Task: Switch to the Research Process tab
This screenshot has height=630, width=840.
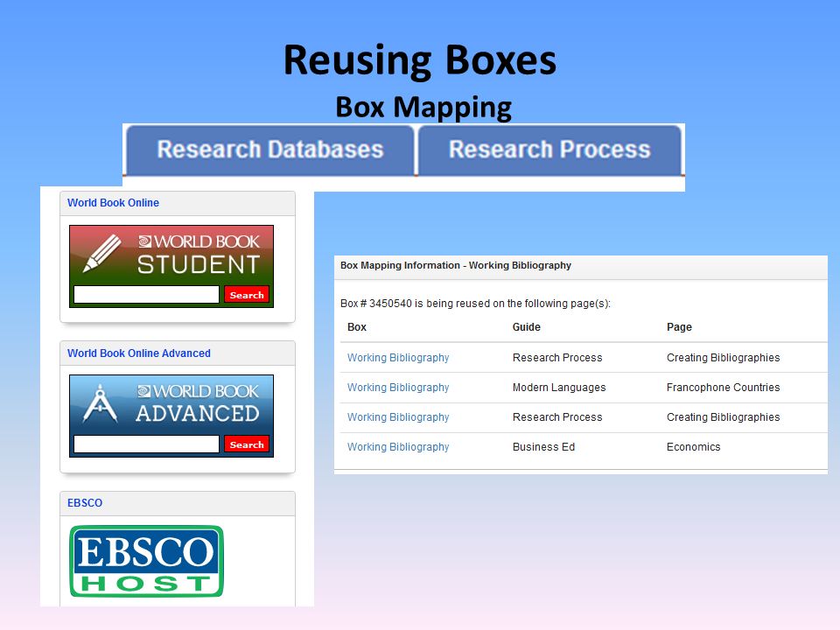Action: pyautogui.click(x=549, y=150)
